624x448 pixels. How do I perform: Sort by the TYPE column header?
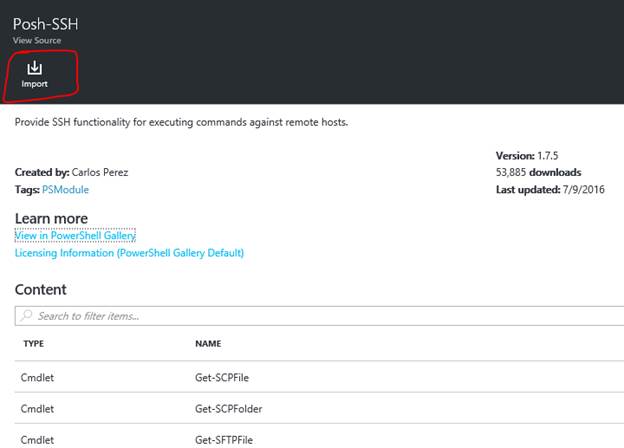click(x=33, y=344)
